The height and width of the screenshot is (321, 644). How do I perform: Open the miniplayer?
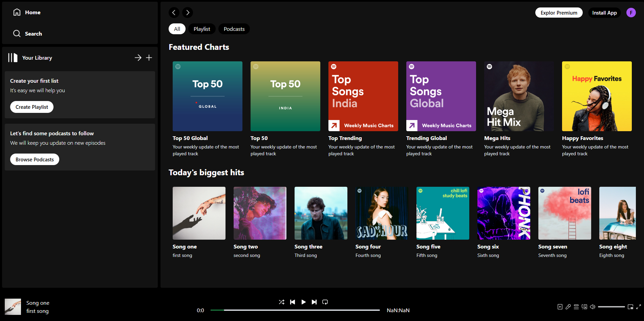[x=630, y=307]
